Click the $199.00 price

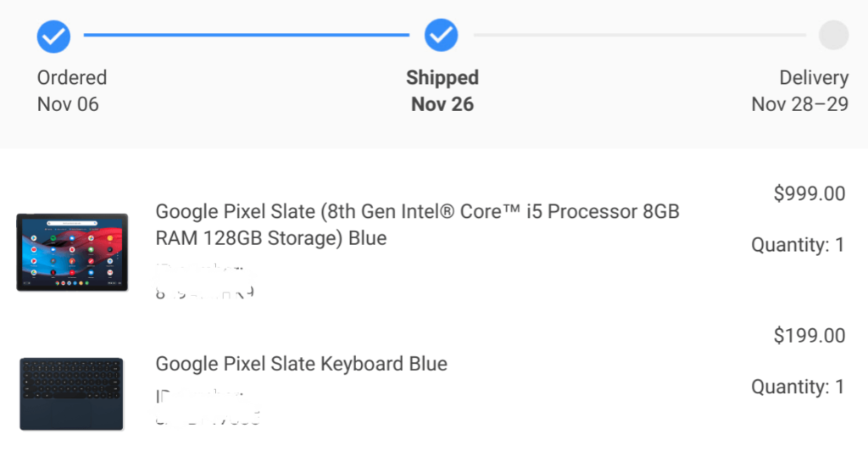[x=810, y=335]
